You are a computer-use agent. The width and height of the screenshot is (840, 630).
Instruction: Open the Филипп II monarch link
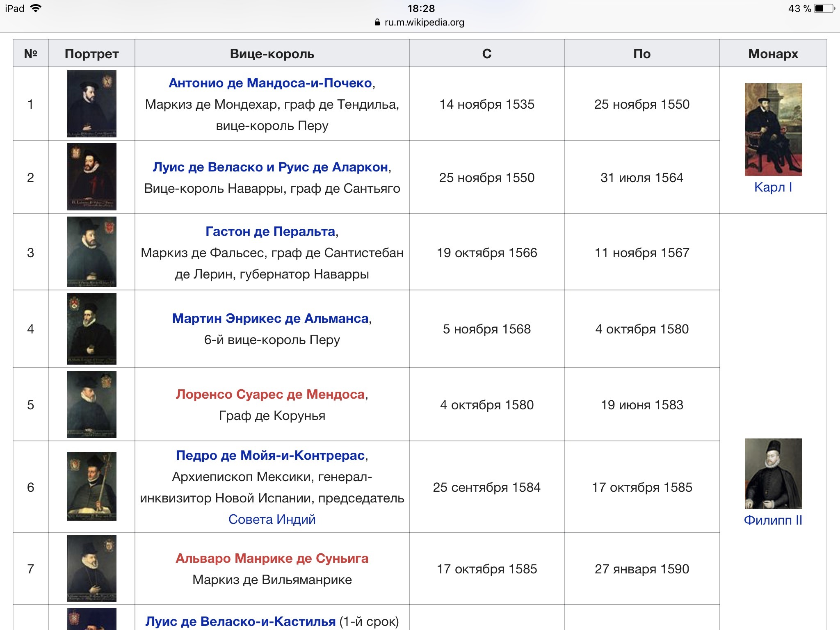[773, 520]
